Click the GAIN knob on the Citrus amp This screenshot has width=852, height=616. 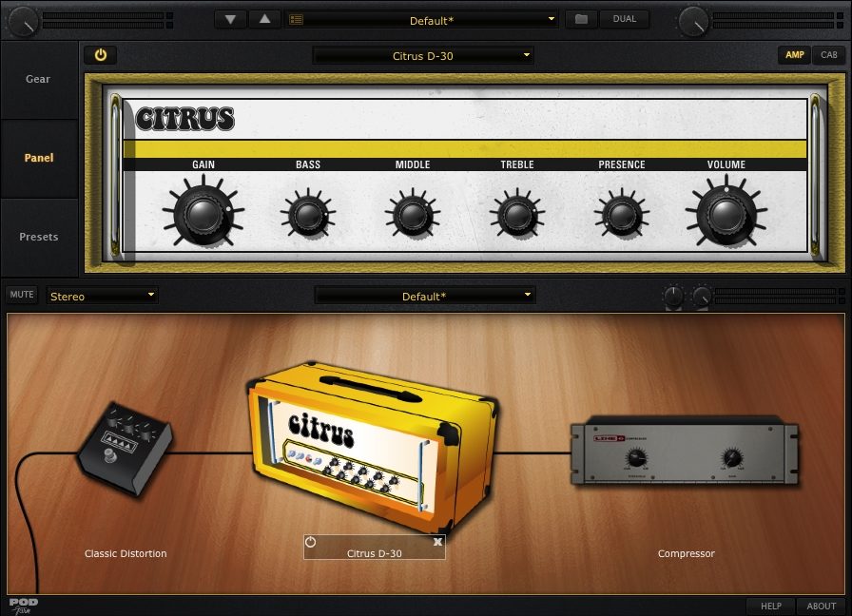point(203,213)
